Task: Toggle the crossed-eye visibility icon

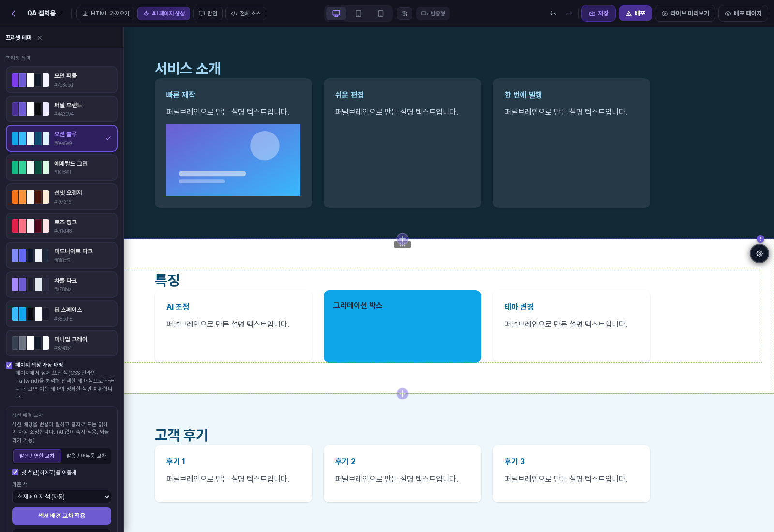Action: point(404,14)
